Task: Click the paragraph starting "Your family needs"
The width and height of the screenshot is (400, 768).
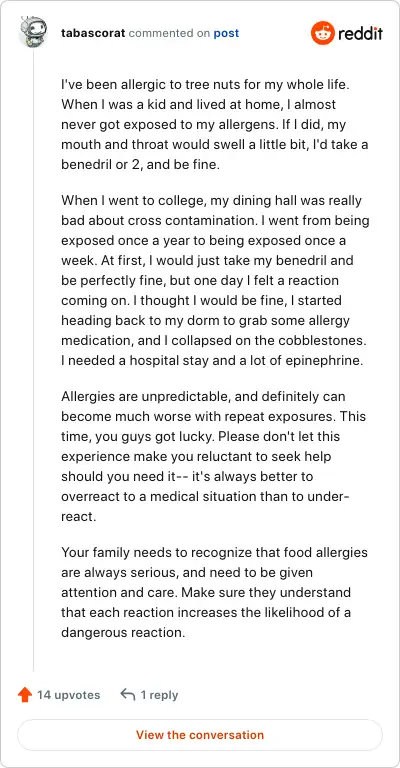Action: point(214,592)
